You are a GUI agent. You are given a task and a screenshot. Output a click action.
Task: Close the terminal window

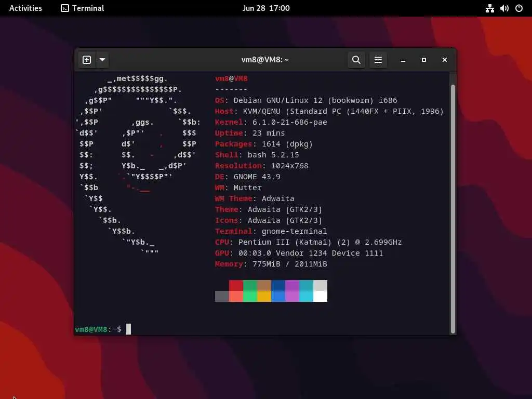(x=445, y=60)
